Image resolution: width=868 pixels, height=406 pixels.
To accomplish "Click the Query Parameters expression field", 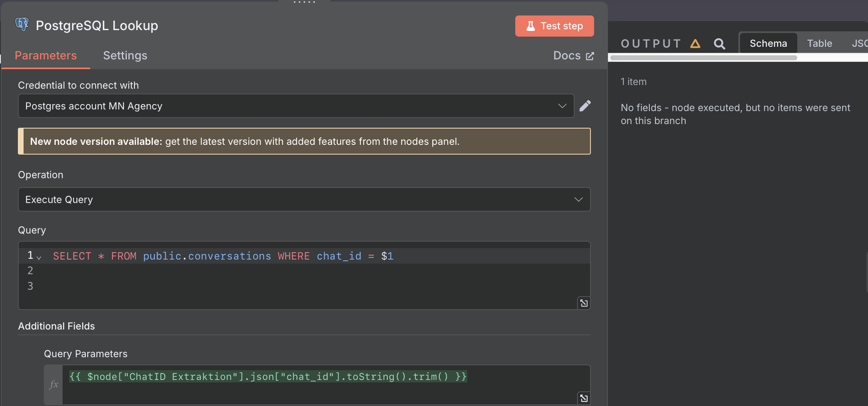I will (x=326, y=384).
